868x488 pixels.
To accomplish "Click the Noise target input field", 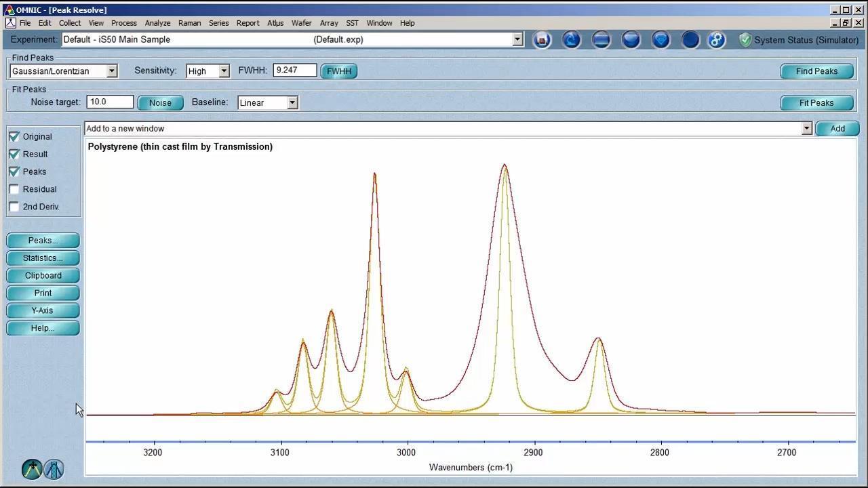I will [110, 102].
